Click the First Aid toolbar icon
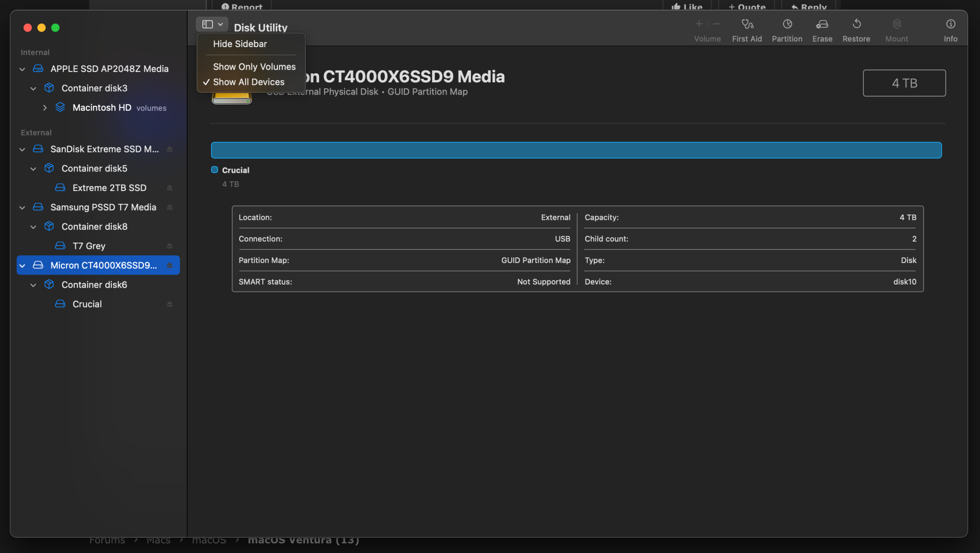980x553 pixels. click(747, 24)
